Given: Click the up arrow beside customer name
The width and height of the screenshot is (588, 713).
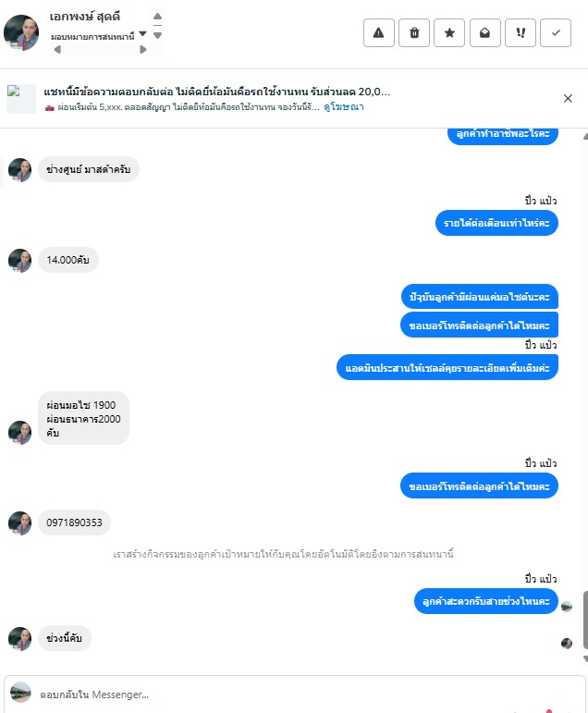Looking at the screenshot, I should point(157,17).
